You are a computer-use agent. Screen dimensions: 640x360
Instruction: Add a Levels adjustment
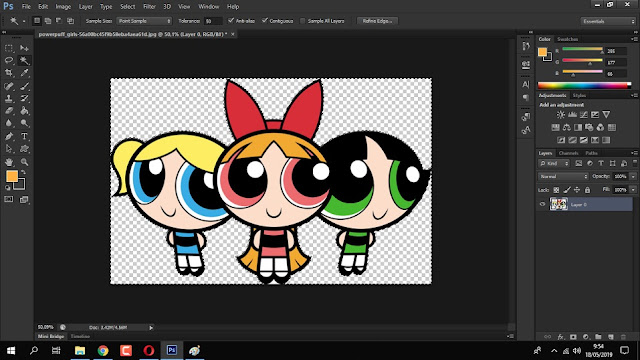(572, 115)
